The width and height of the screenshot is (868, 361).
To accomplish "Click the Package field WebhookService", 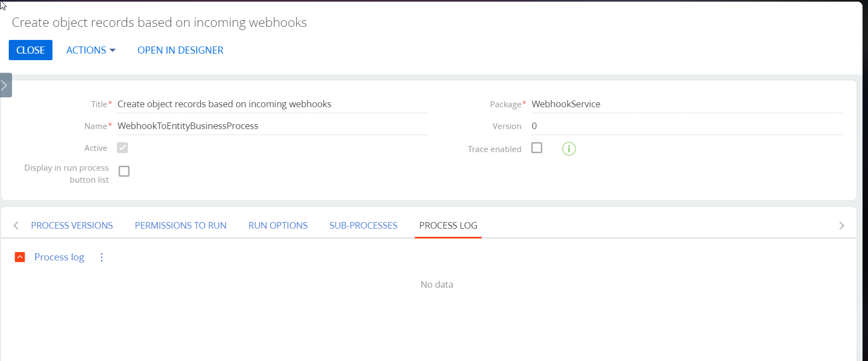I will (x=687, y=104).
